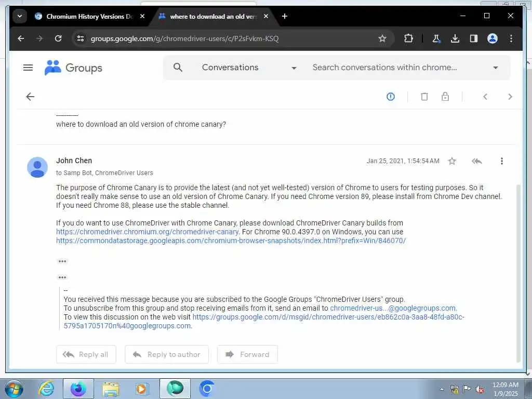Viewport: 532px width, 399px height.
Task: Open the chromedriver-canary link
Action: (x=148, y=232)
